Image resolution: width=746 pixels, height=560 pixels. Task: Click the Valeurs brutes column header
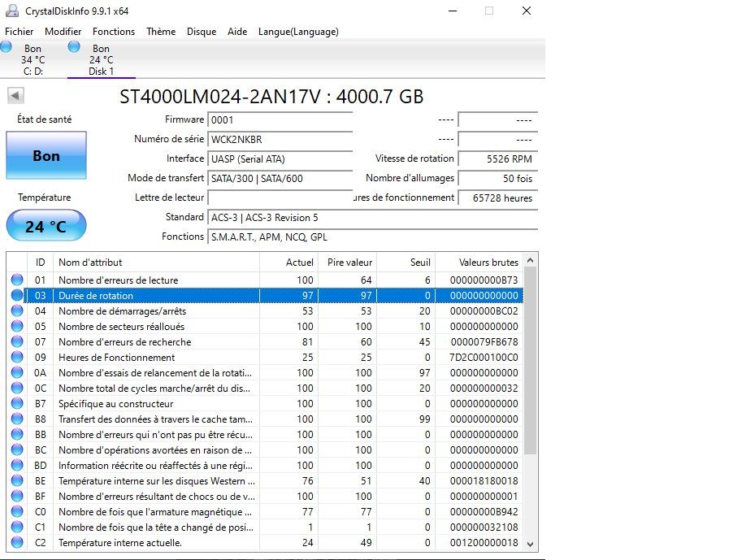coord(479,263)
